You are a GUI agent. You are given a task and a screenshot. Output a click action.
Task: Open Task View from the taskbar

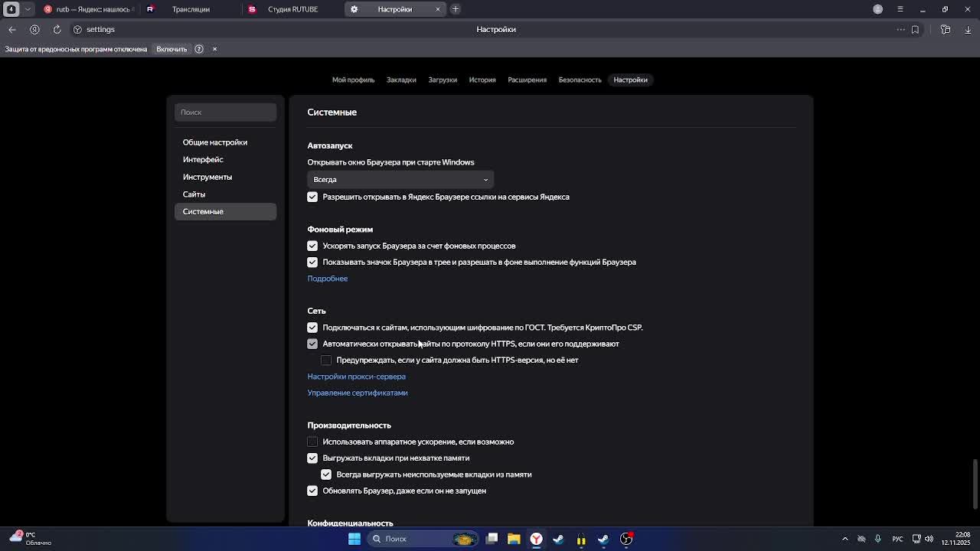point(492,539)
